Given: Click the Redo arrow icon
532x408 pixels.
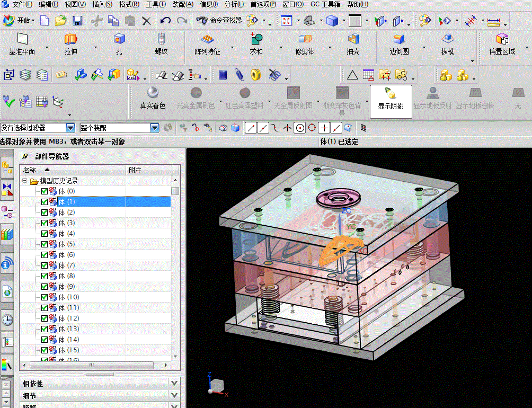Looking at the screenshot, I should [x=182, y=21].
